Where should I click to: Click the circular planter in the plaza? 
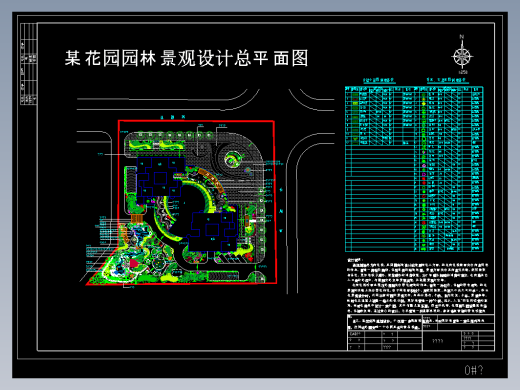(x=232, y=159)
